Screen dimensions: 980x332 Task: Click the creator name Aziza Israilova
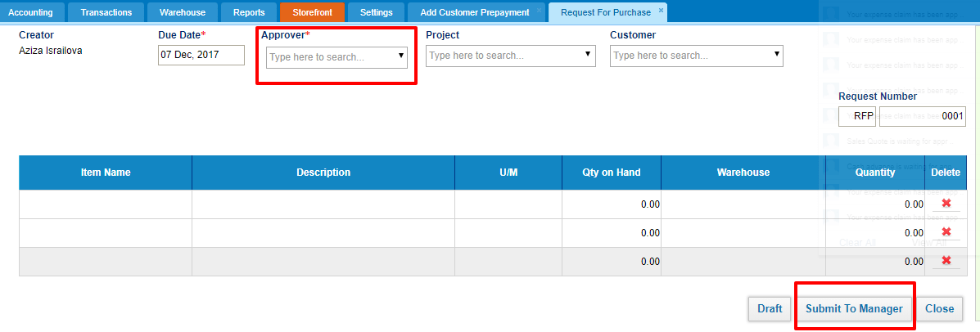(x=51, y=52)
